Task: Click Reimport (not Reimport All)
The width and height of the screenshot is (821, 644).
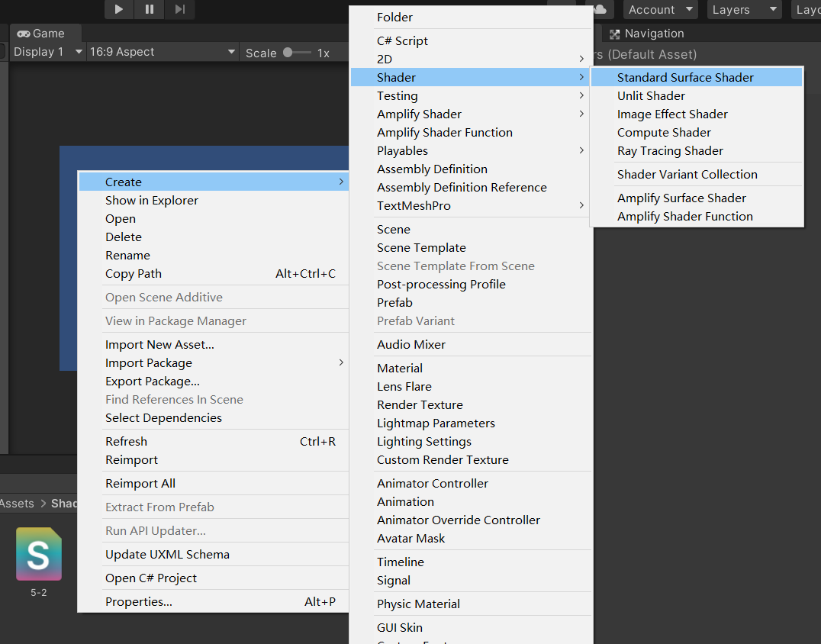Action: (214, 459)
